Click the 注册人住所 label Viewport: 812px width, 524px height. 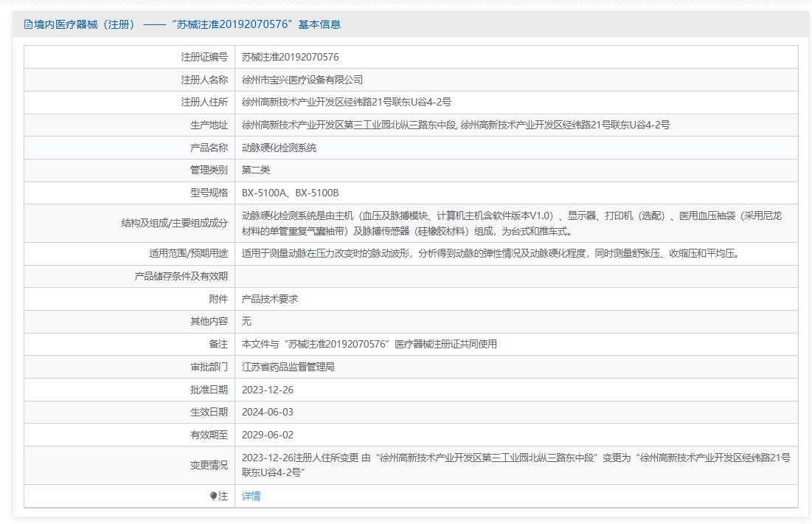point(204,102)
